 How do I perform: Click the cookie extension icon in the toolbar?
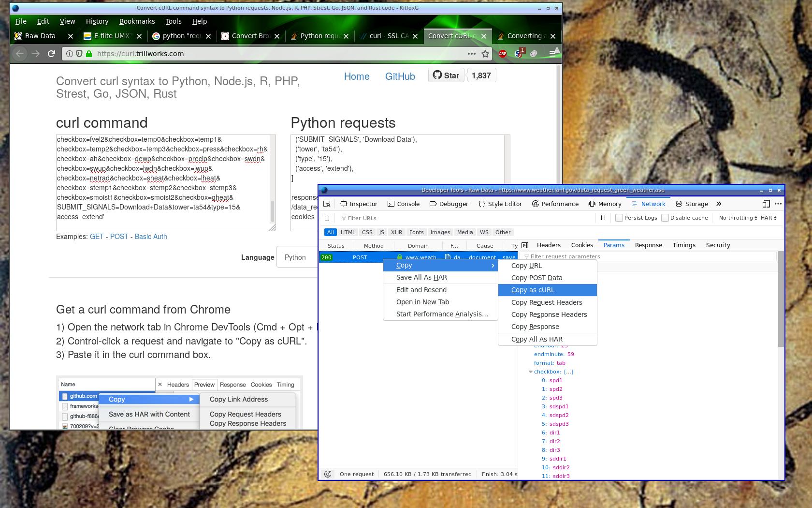coord(534,54)
